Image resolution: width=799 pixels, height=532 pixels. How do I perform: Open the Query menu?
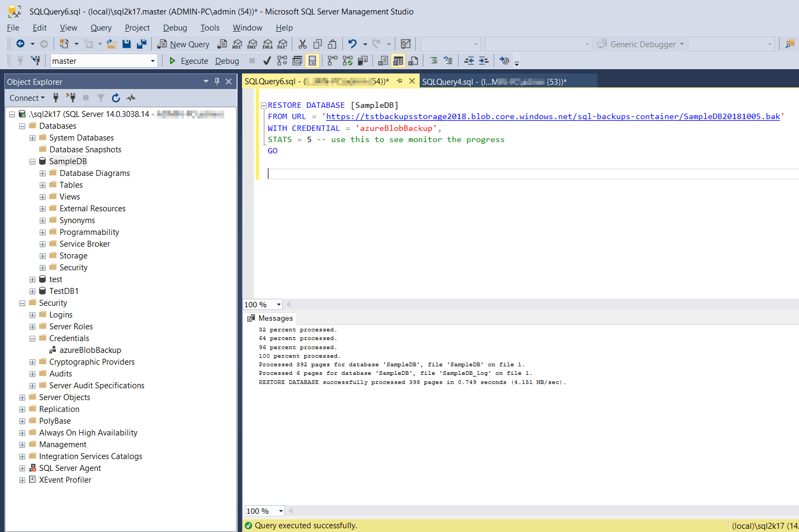coord(101,27)
